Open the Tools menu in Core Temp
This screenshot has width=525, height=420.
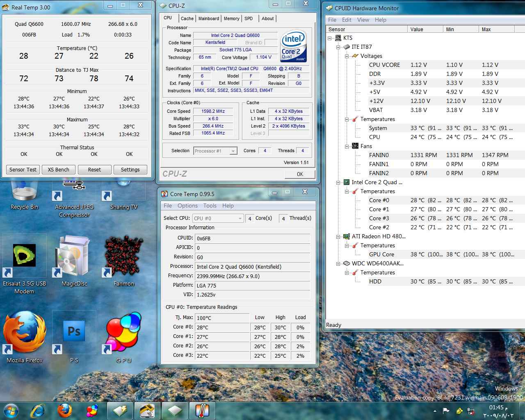click(x=210, y=206)
